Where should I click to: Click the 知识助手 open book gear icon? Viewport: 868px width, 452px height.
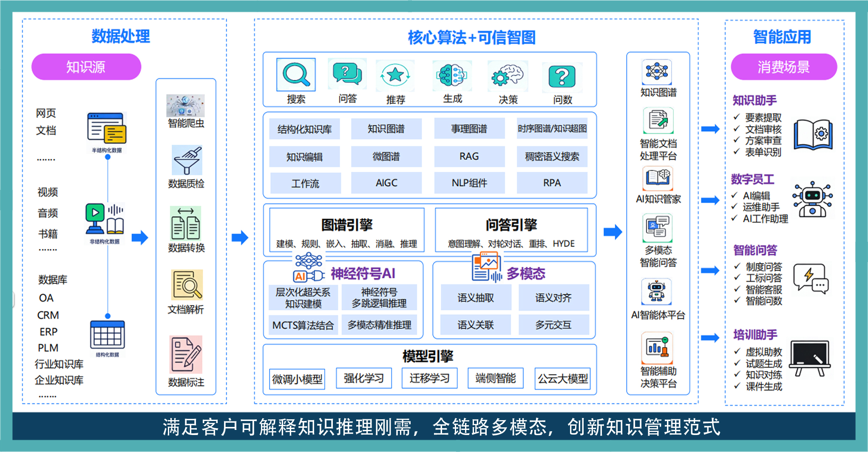(813, 135)
